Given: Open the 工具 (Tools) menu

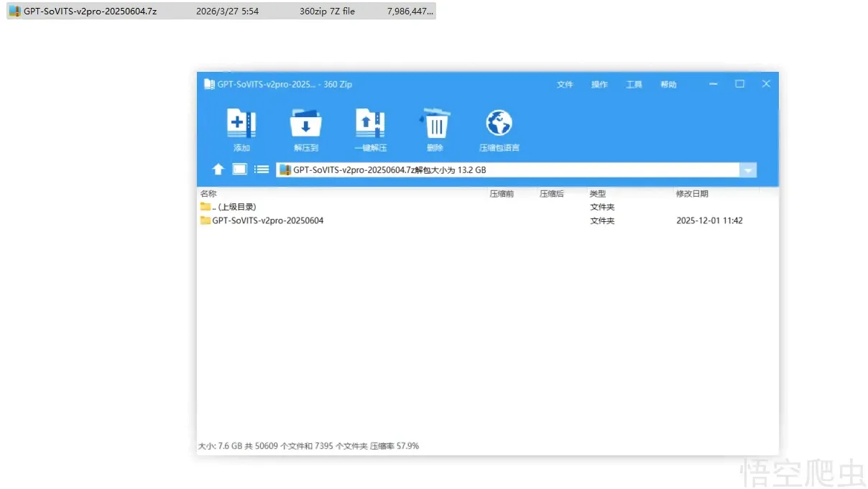Looking at the screenshot, I should (634, 85).
